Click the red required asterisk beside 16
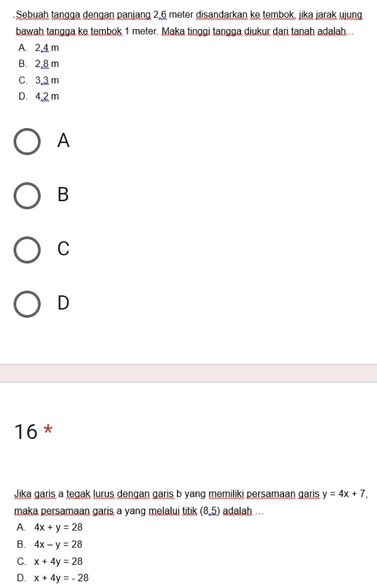Viewport: 377px width, 588px height. pos(47,429)
